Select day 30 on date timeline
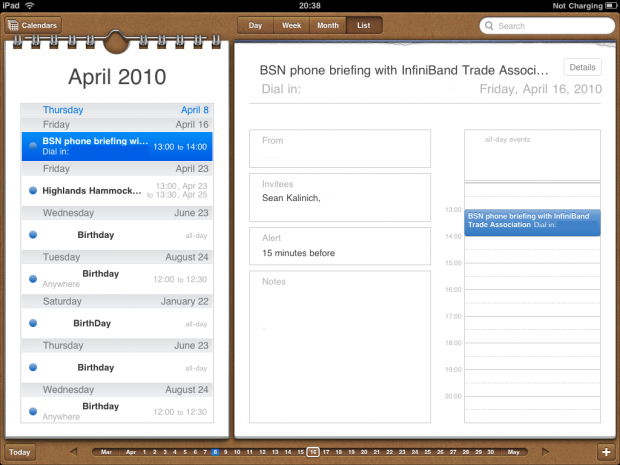Screen dimensions: 620x465 tap(491, 452)
